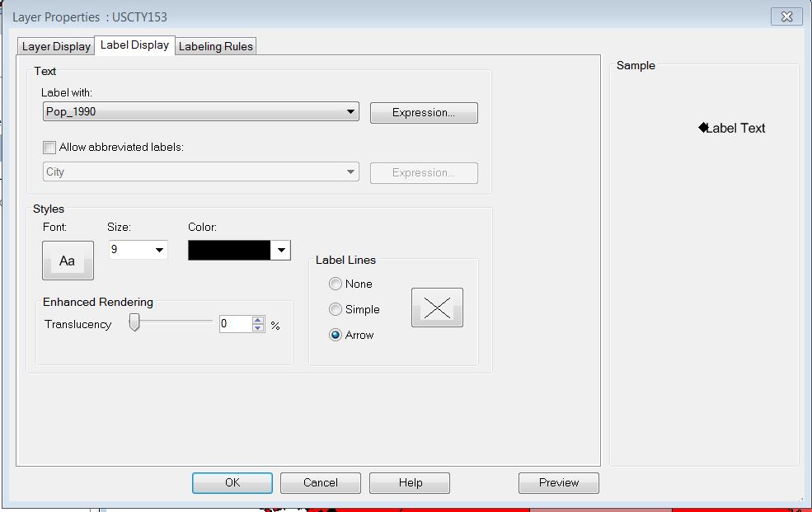The image size is (812, 512).
Task: Click the Font "Aa" style button
Action: coord(67,260)
